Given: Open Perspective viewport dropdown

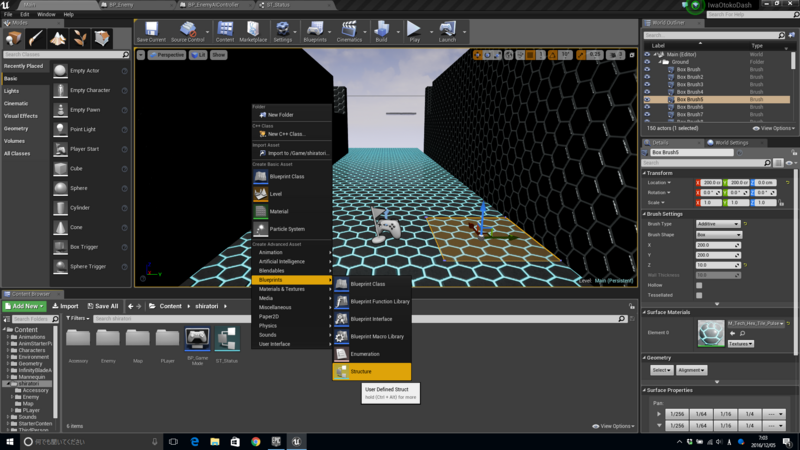Looking at the screenshot, I should click(167, 55).
